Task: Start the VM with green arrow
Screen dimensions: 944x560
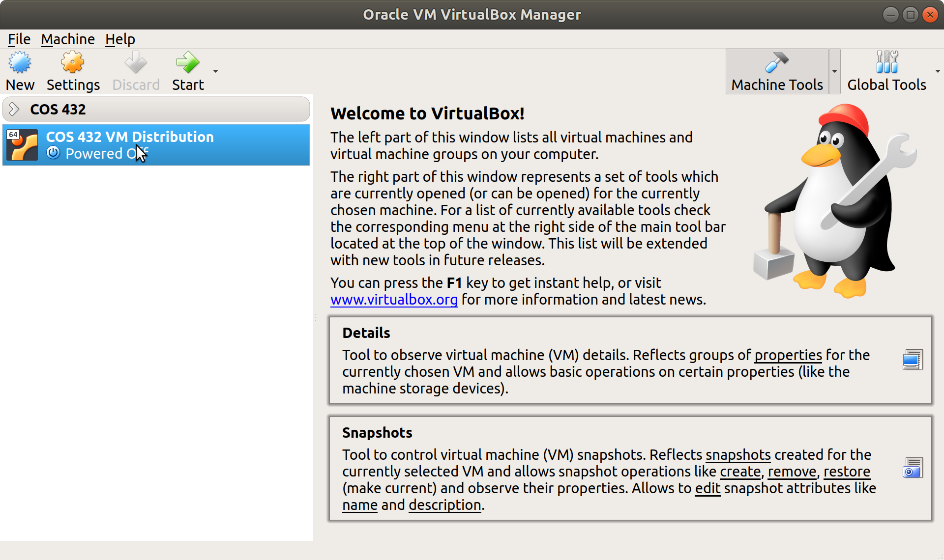Action: pyautogui.click(x=188, y=62)
